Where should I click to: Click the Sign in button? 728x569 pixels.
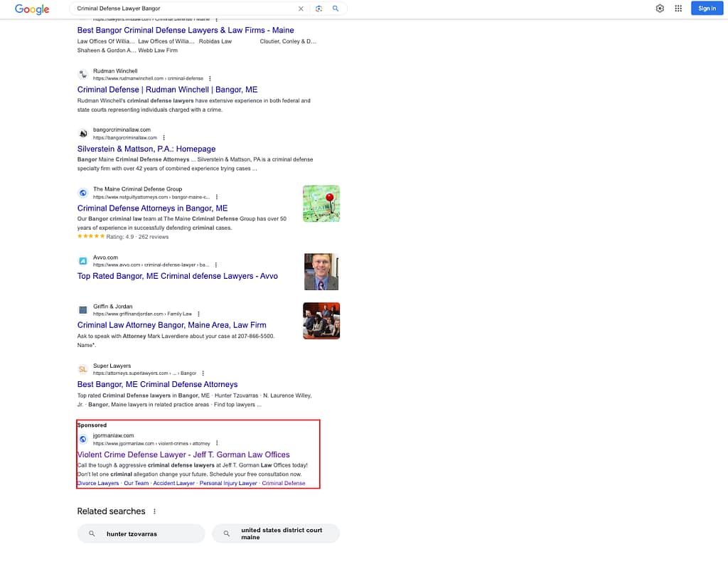[x=707, y=9]
